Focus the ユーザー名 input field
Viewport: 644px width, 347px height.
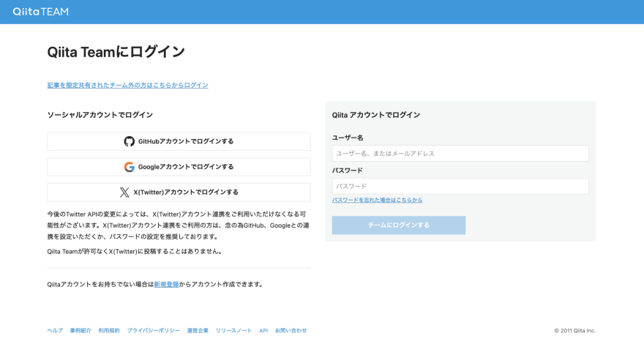460,153
